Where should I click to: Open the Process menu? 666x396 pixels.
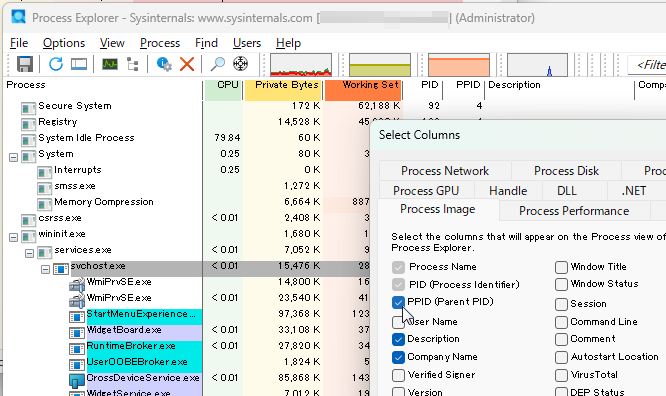tap(160, 43)
